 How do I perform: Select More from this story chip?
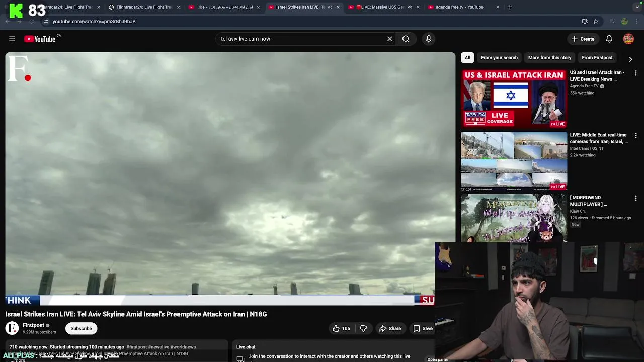pyautogui.click(x=549, y=58)
